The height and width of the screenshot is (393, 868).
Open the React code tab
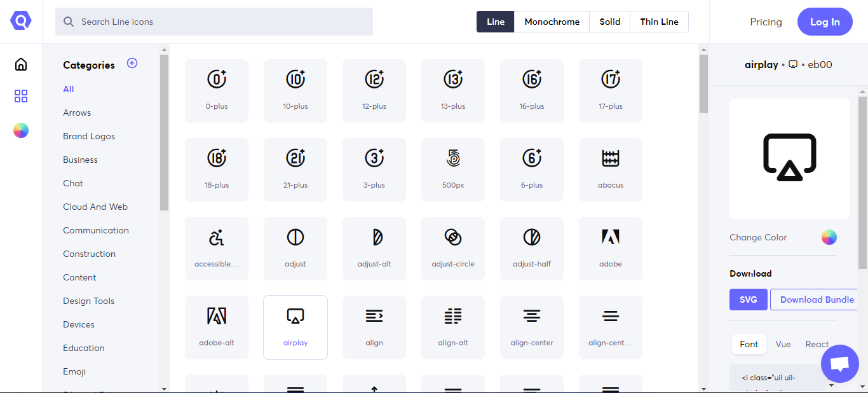[x=817, y=344]
